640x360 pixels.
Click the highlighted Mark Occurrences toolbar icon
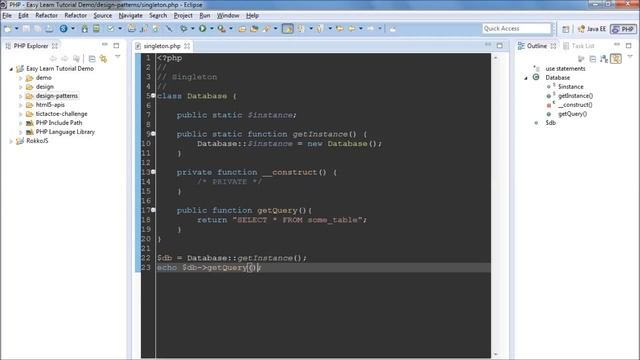point(287,29)
